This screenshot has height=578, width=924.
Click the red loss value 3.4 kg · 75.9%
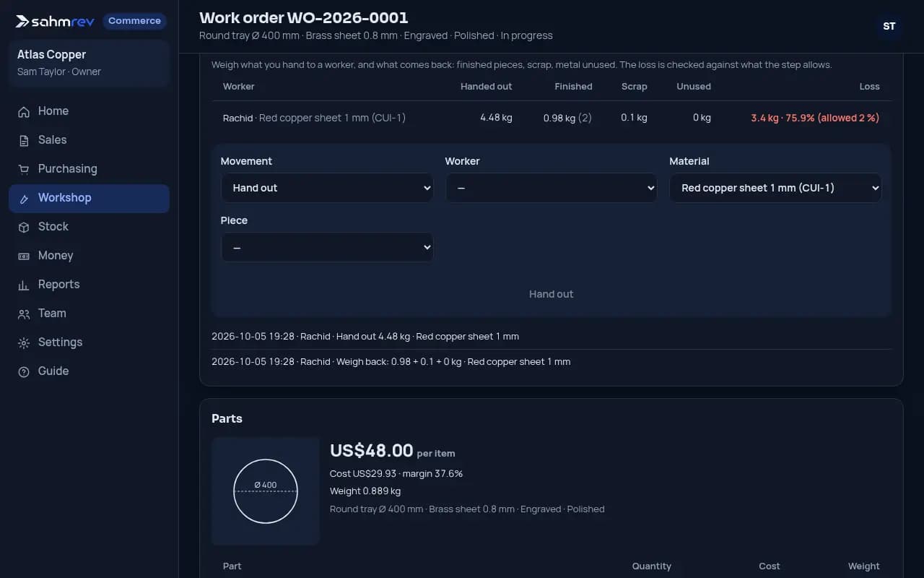tap(815, 118)
